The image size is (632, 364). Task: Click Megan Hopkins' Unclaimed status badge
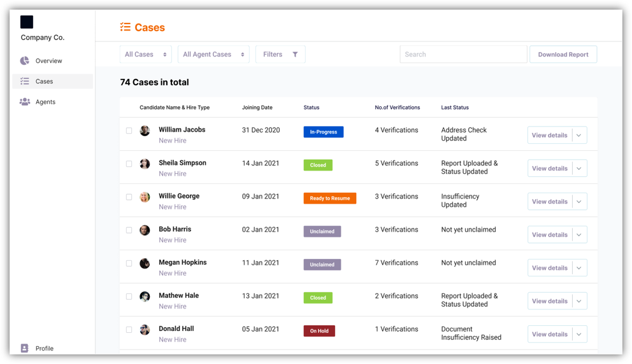322,265
